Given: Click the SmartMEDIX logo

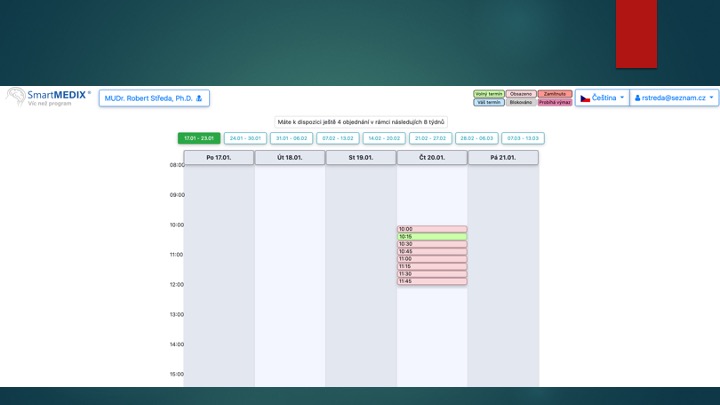Looking at the screenshot, I should [x=47, y=98].
